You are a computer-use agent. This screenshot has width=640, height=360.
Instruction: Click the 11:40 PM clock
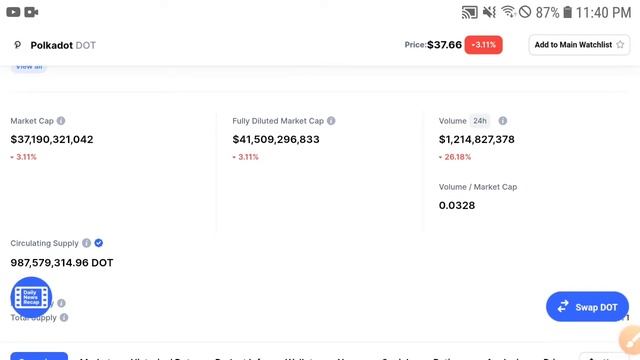(x=603, y=13)
